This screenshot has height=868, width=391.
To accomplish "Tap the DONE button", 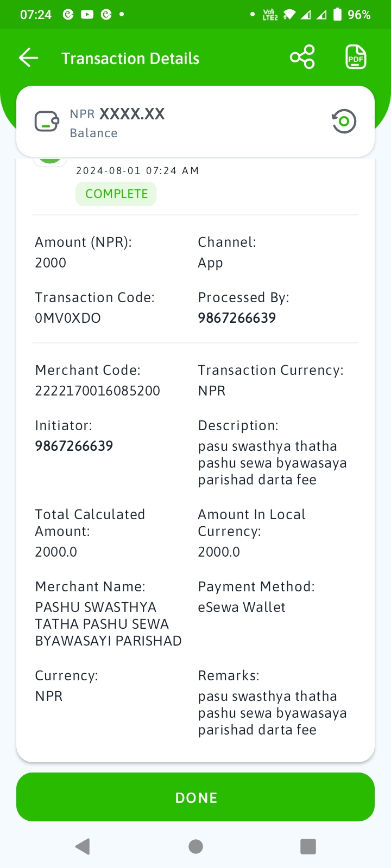I will click(195, 797).
